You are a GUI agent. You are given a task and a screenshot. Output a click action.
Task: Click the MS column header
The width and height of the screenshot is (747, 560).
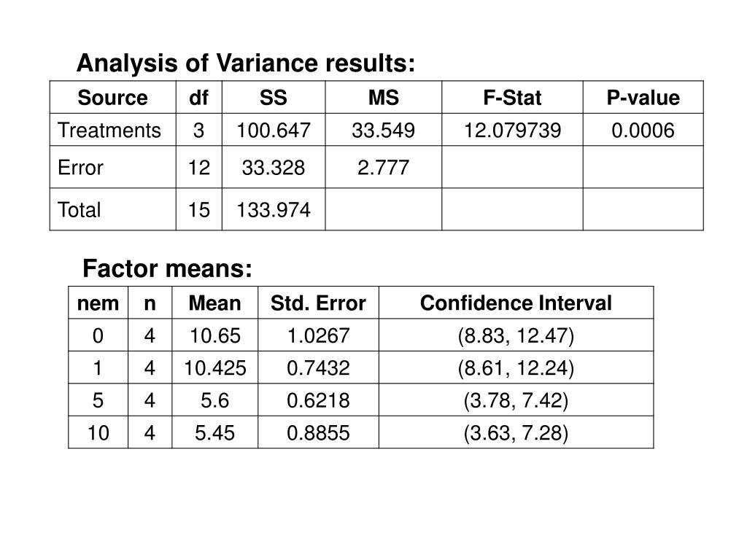pos(384,98)
